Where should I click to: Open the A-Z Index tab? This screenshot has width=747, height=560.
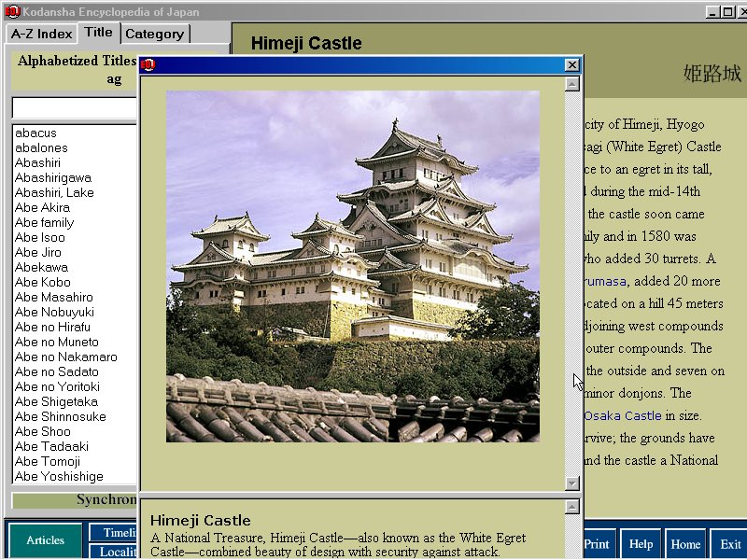click(41, 34)
